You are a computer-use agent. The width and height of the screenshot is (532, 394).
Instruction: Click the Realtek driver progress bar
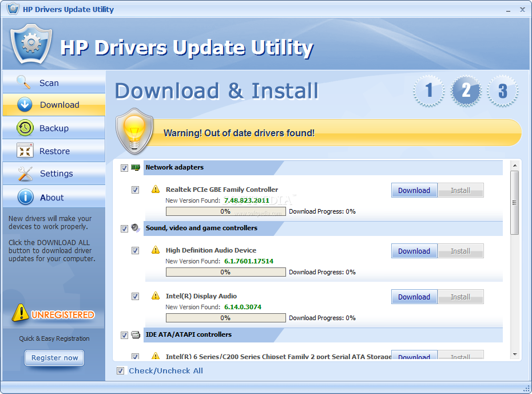[225, 211]
